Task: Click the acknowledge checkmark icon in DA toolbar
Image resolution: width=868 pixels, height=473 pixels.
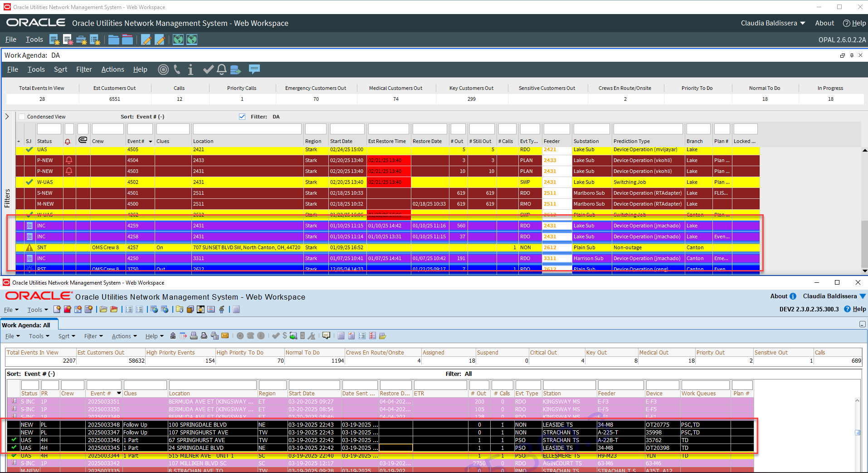Action: coord(208,69)
